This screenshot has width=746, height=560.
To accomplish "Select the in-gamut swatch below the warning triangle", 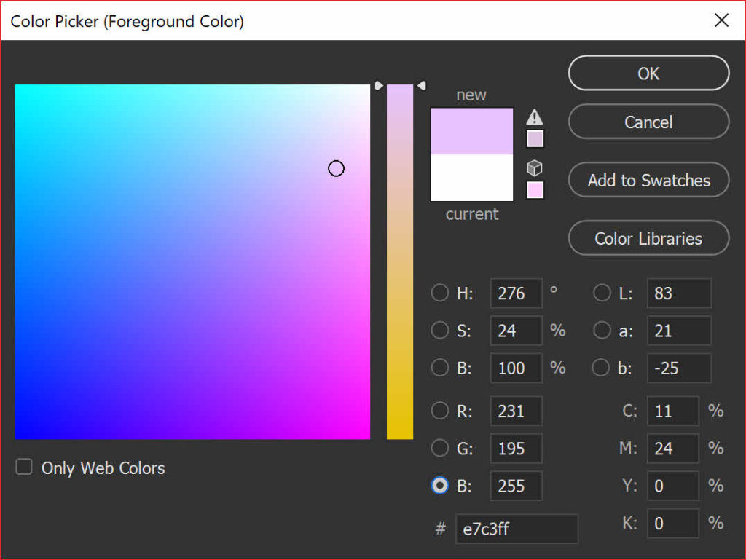I will point(535,138).
